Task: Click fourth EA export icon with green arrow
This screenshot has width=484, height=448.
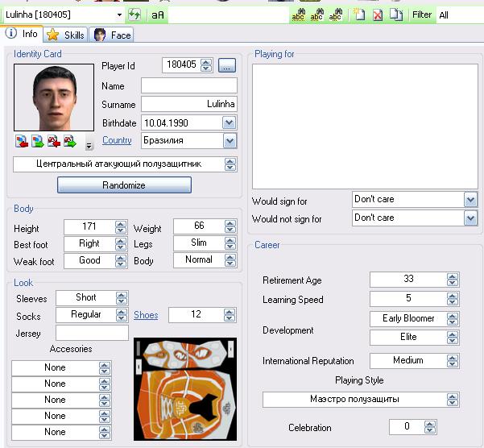Action: [x=70, y=141]
